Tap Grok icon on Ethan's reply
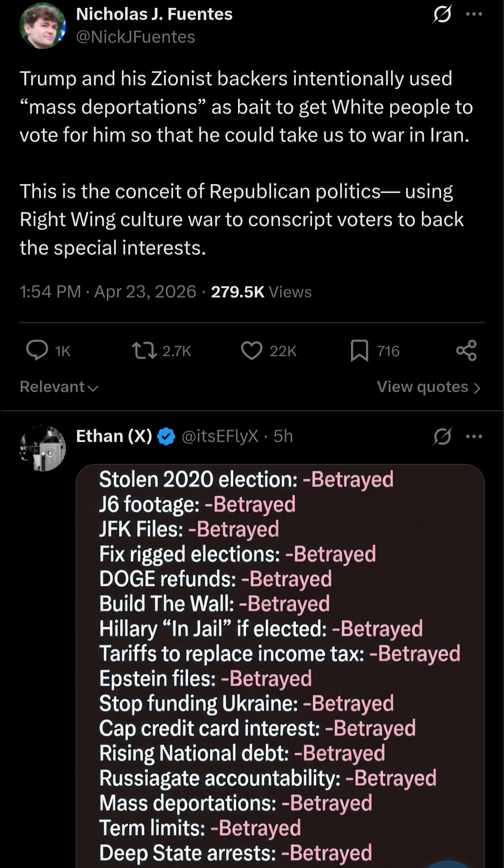The image size is (504, 868). coord(442,437)
